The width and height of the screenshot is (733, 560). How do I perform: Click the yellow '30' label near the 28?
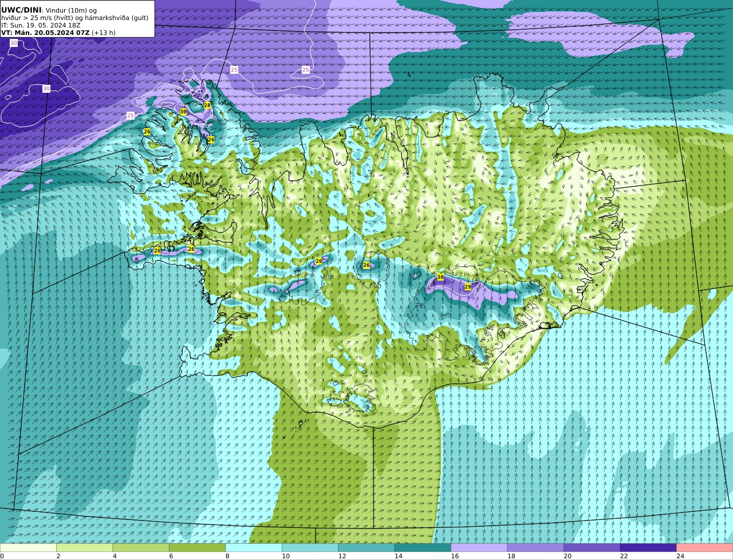[183, 112]
